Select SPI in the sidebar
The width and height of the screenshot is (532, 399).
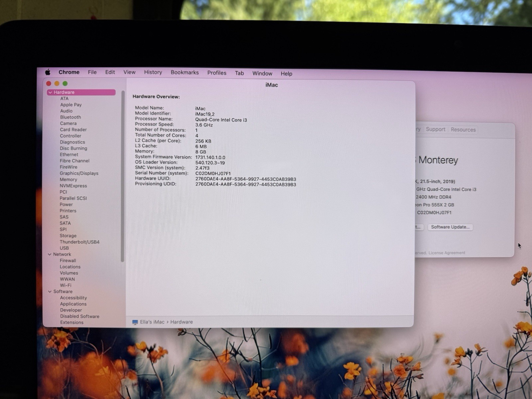click(63, 229)
